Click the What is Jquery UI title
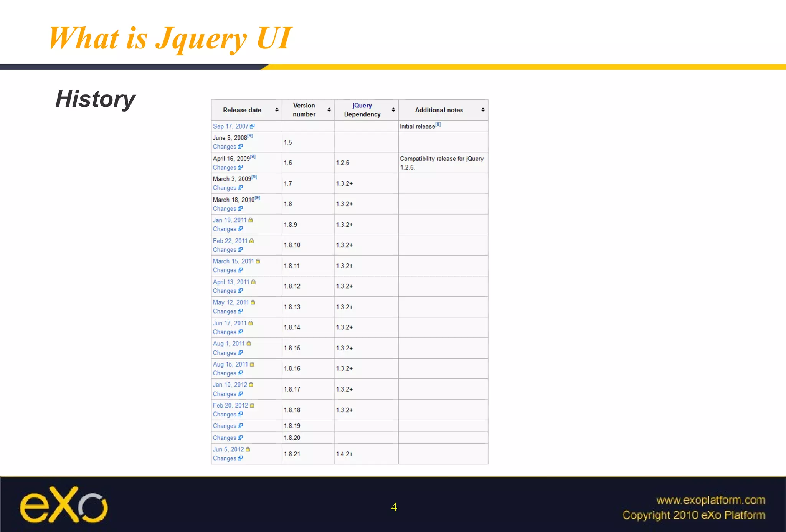 click(170, 39)
